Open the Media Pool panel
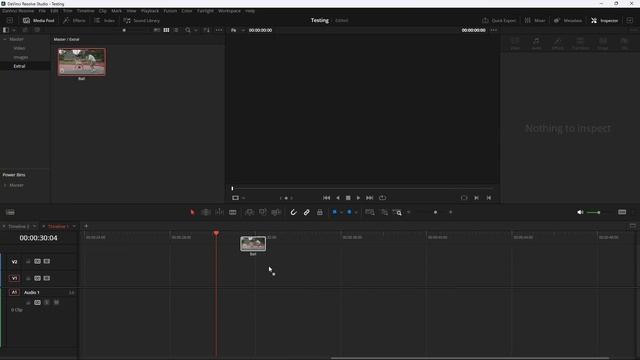The height and width of the screenshot is (360, 640). [x=39, y=20]
